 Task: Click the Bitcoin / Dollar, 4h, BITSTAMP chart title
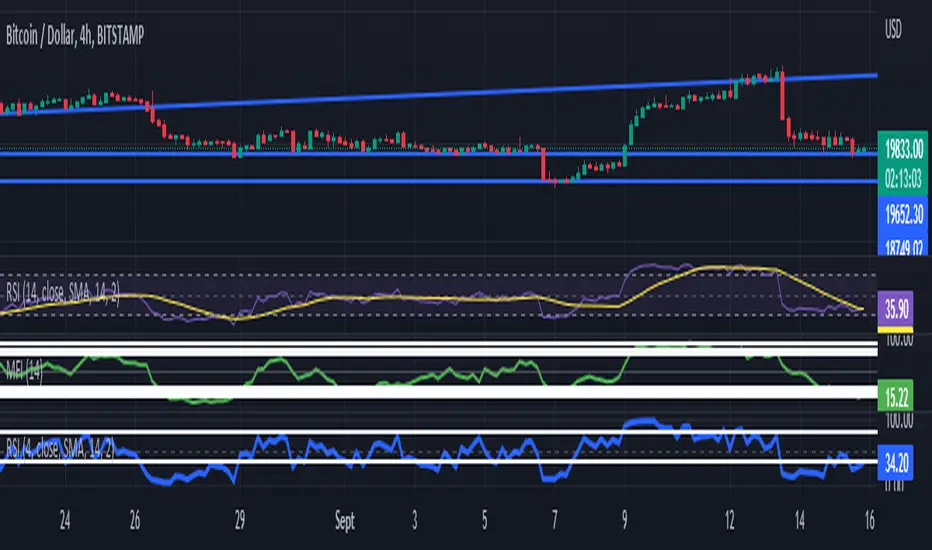75,36
